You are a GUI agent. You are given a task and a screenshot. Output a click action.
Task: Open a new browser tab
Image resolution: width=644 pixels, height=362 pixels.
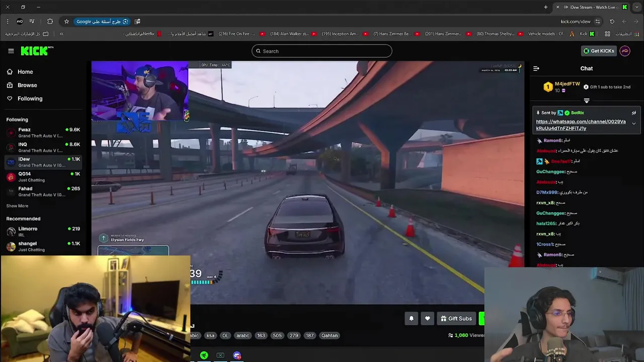545,7
